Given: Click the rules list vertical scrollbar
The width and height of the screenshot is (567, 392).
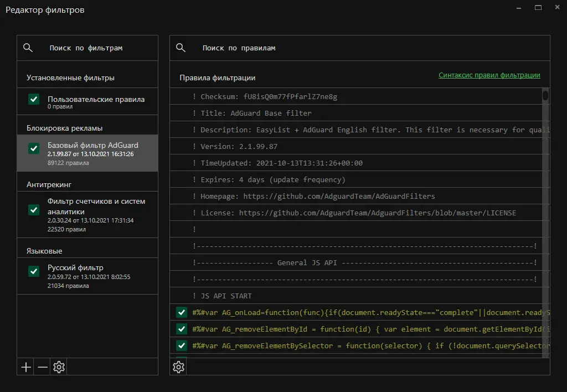Looking at the screenshot, I should click(x=545, y=221).
